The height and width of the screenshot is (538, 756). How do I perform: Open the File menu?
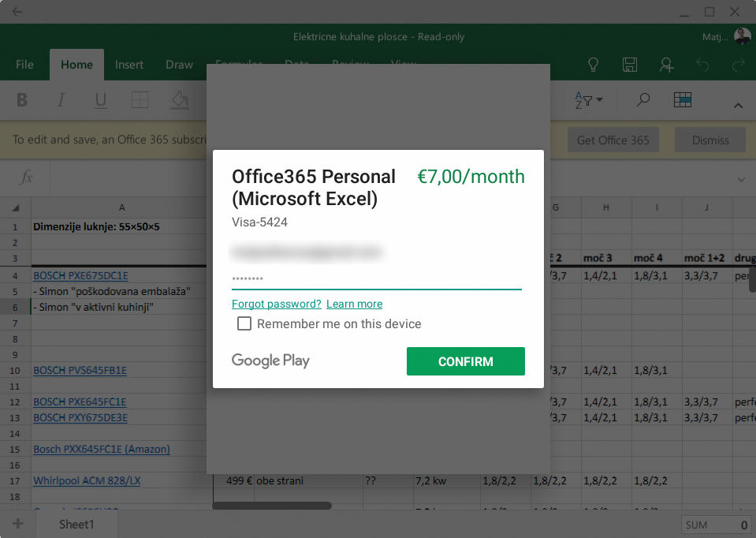24,65
